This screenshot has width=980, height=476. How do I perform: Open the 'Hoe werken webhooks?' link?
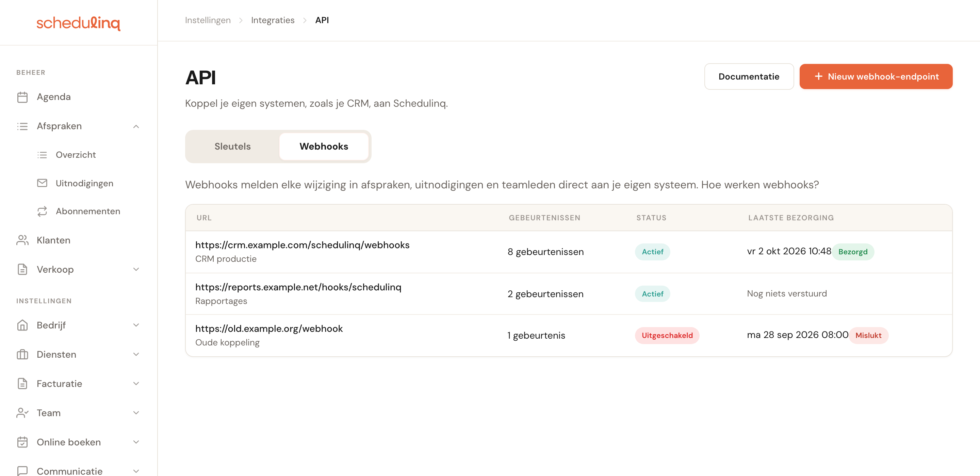coord(760,185)
